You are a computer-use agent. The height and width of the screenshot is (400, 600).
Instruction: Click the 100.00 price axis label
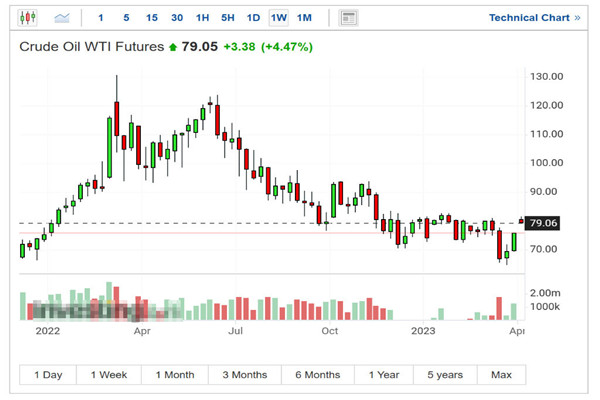click(x=546, y=163)
